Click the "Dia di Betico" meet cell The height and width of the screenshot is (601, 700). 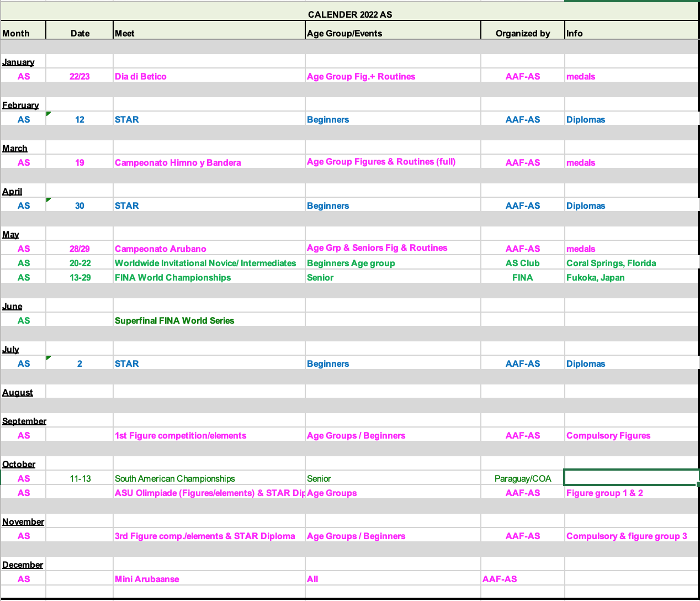click(x=141, y=76)
